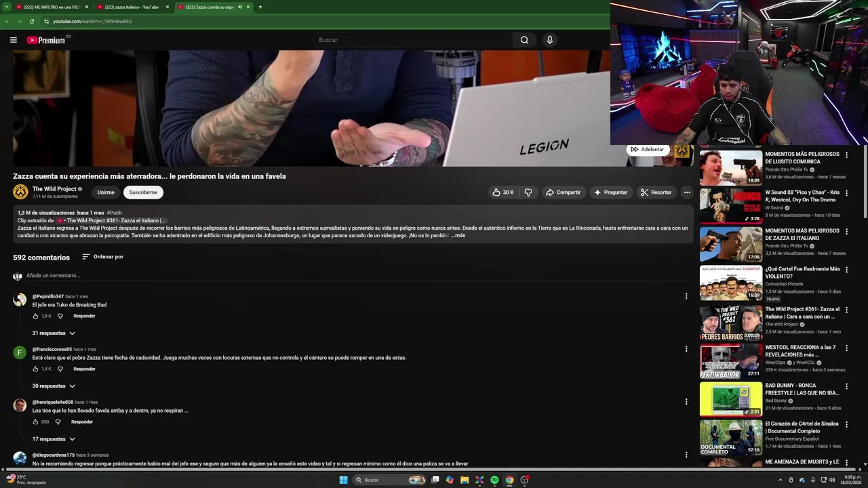The image size is (868, 488).
Task: Like the video with thumbs-up 30 K
Action: click(502, 192)
